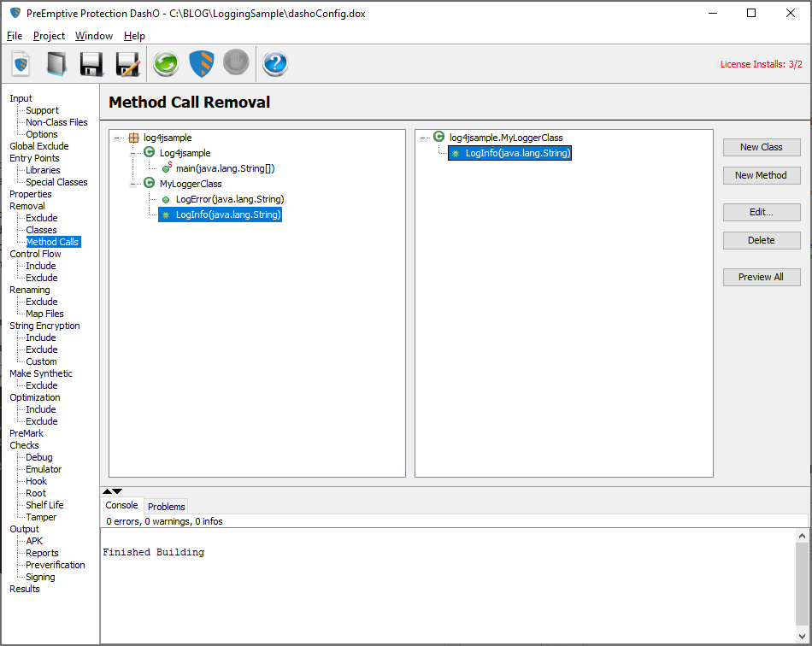Click the log4jsample package icon
The image size is (812, 646).
pyautogui.click(x=133, y=138)
